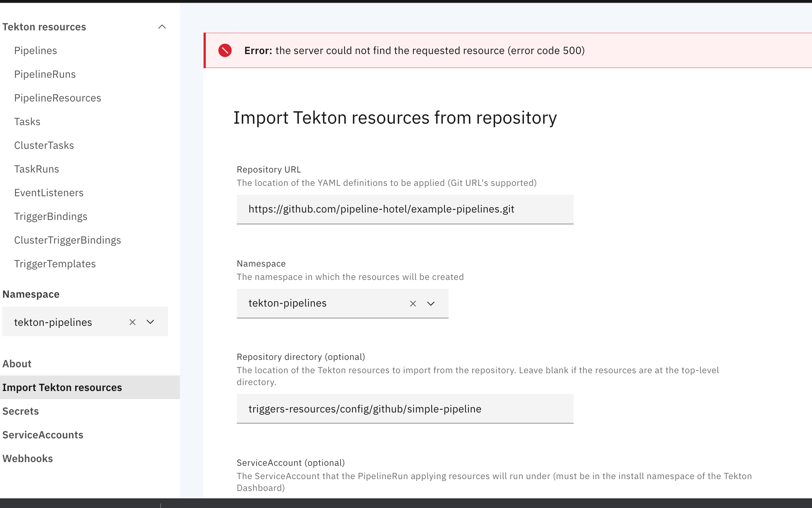Open the ServiceAccounts page
Viewport: 812px width, 508px height.
(x=43, y=435)
